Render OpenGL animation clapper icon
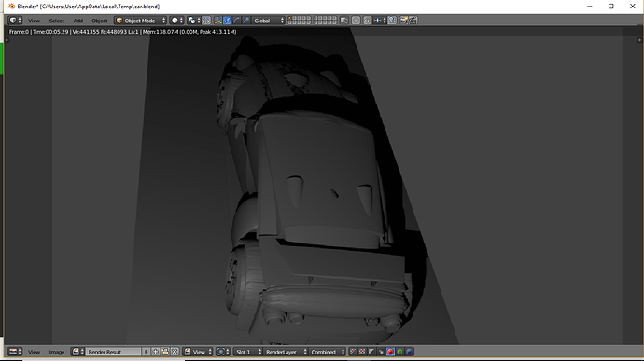Viewport: 644px width, 361px height. click(x=413, y=21)
